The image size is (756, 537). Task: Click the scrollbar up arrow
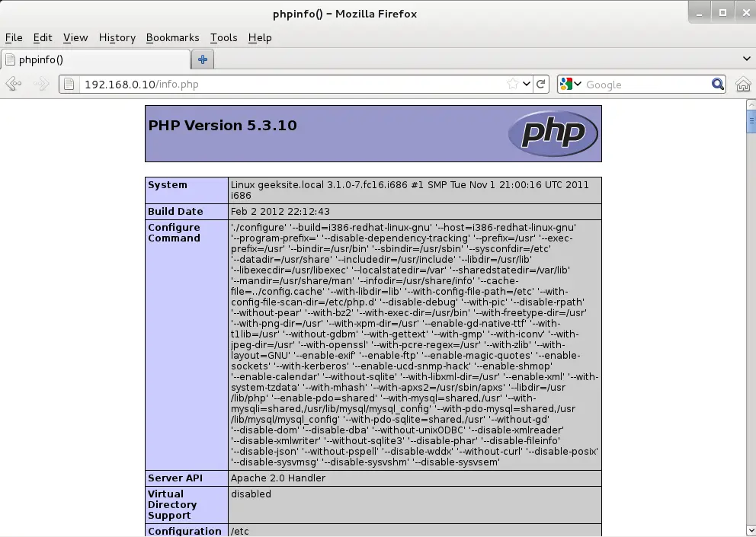click(751, 104)
